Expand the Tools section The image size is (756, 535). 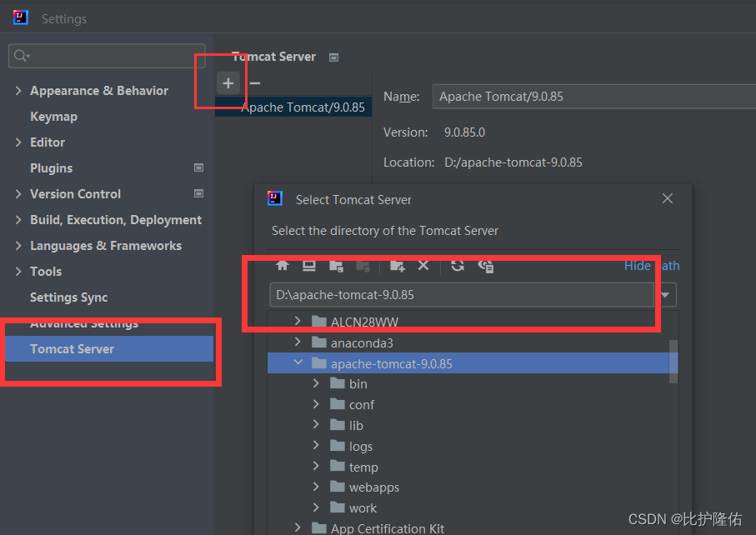tap(18, 272)
